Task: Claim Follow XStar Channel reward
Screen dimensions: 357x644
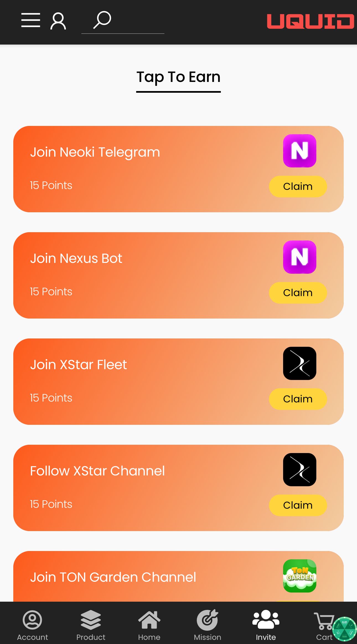Action: 298,505
